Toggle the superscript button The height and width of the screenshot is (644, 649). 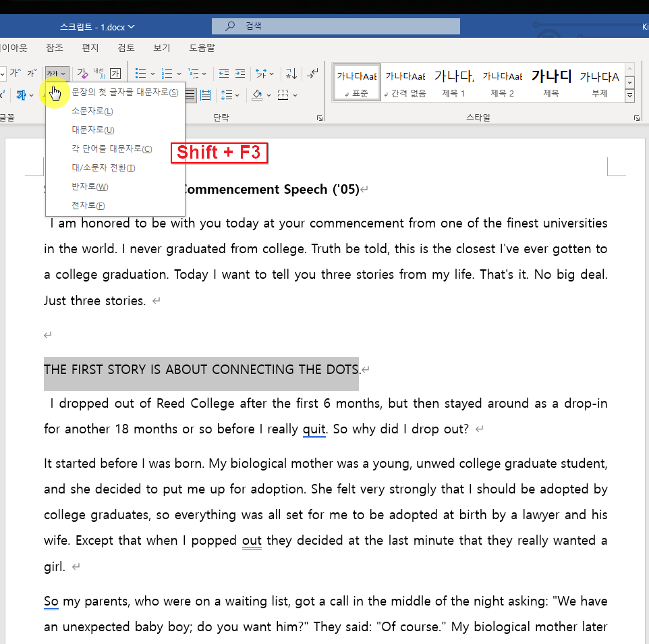(3, 95)
